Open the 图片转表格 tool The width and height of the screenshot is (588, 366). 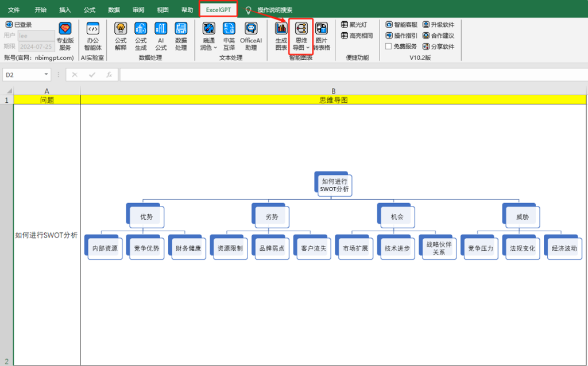click(x=322, y=36)
